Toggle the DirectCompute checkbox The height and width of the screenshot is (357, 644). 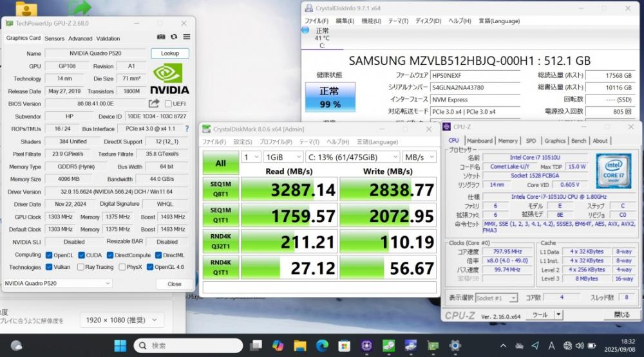point(110,255)
